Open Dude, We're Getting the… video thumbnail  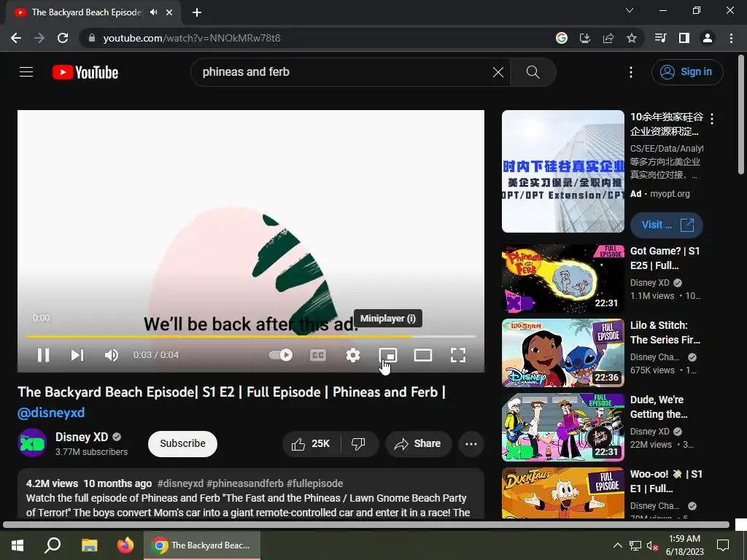(562, 427)
